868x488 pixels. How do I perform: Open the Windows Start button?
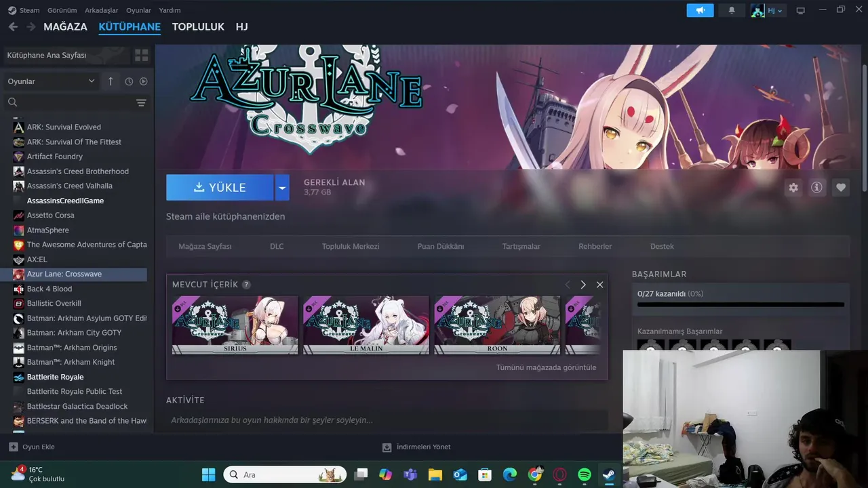pos(208,474)
